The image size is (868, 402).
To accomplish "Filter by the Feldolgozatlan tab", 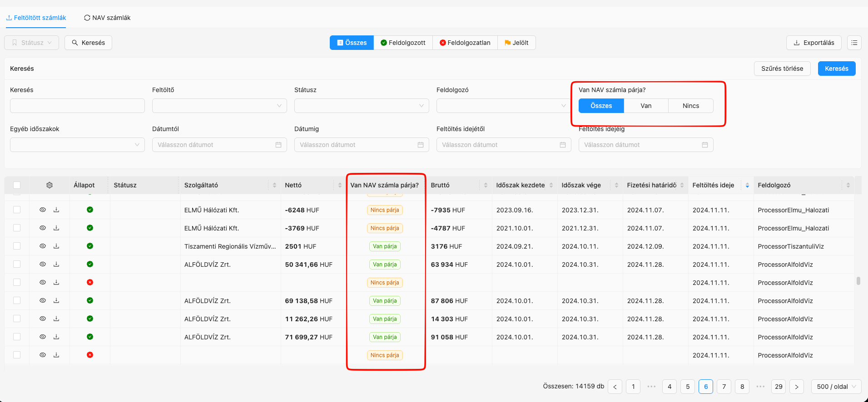I will coord(465,43).
